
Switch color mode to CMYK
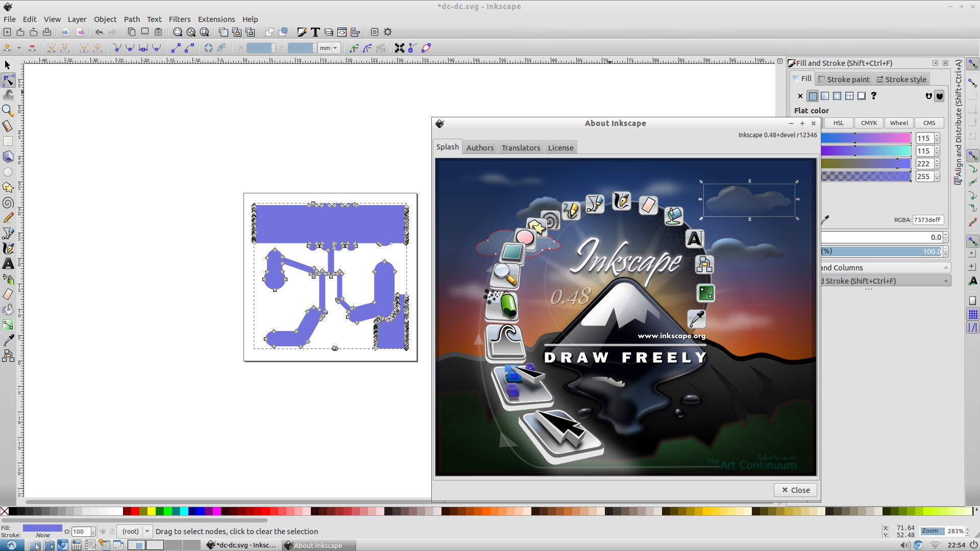(x=869, y=123)
